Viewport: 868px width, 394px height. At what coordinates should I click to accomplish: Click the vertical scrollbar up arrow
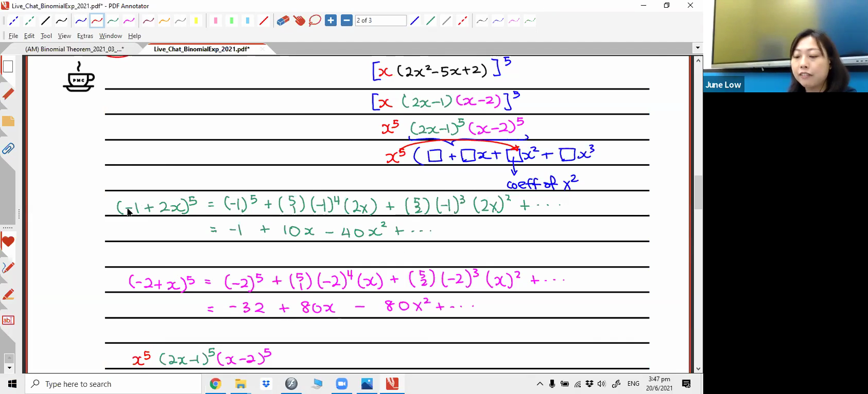699,60
